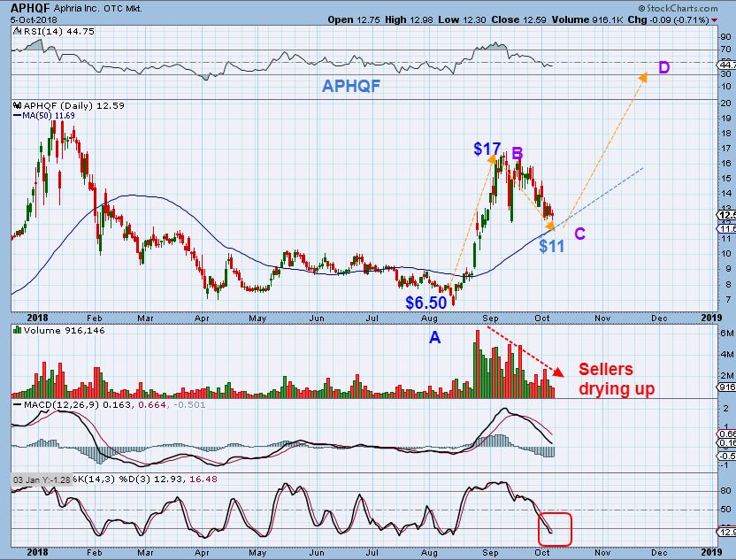Click the MACD black line legend marker
The width and height of the screenshot is (736, 560).
18,404
